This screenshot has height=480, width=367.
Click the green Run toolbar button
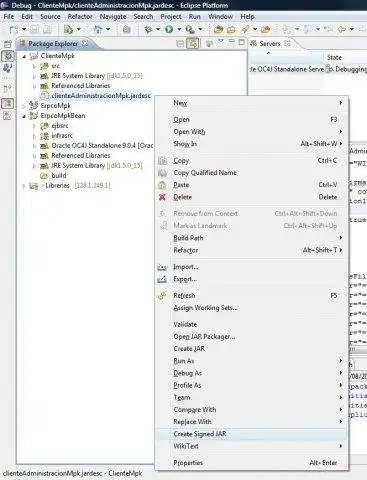coord(169,30)
